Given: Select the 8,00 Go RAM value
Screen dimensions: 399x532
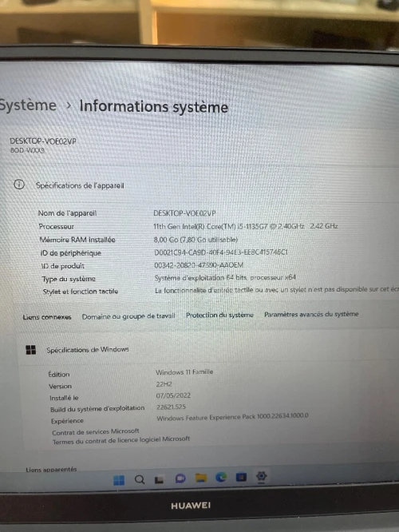Looking at the screenshot, I should [x=196, y=240].
